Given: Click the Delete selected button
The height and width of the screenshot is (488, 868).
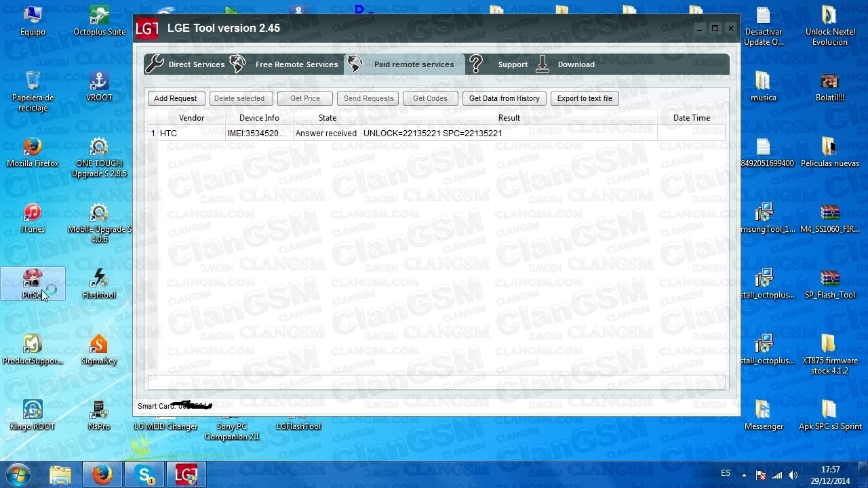Looking at the screenshot, I should (x=239, y=98).
